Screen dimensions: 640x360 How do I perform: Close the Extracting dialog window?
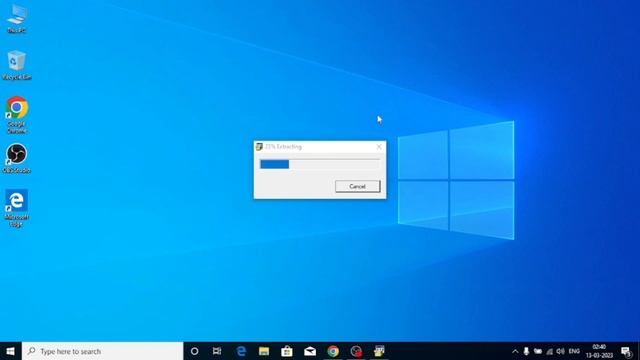(x=379, y=147)
